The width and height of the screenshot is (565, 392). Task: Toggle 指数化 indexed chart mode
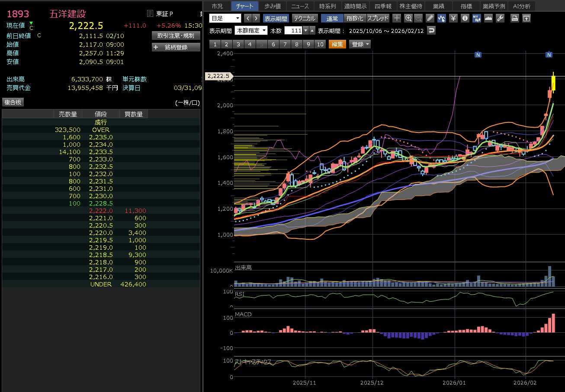[x=355, y=18]
